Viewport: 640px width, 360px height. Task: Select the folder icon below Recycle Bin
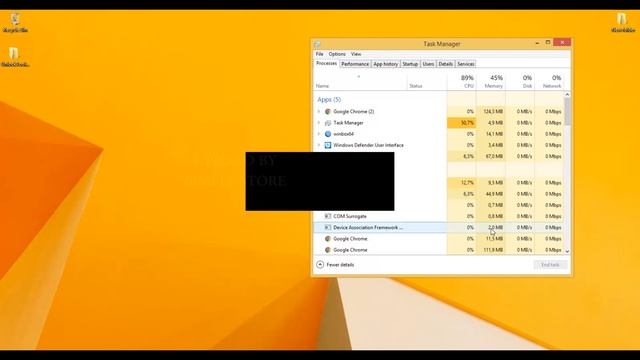coord(15,57)
